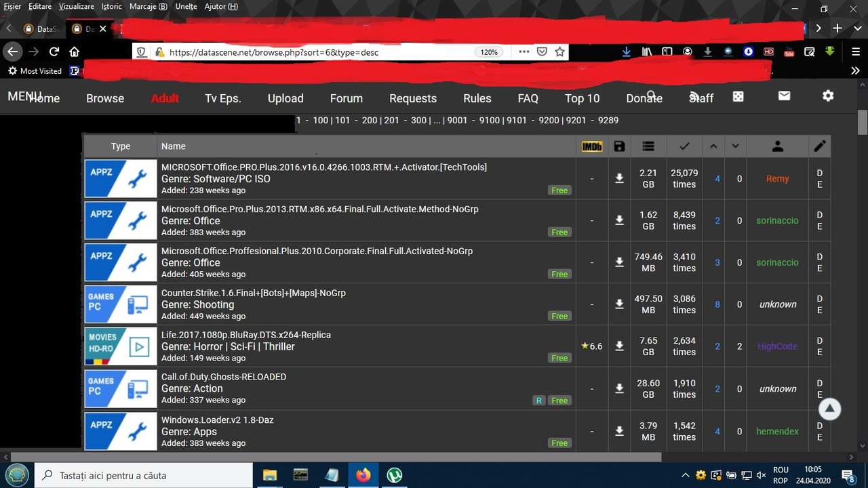Toggle the Firefox sidebar icon
The image size is (868, 488).
click(667, 52)
